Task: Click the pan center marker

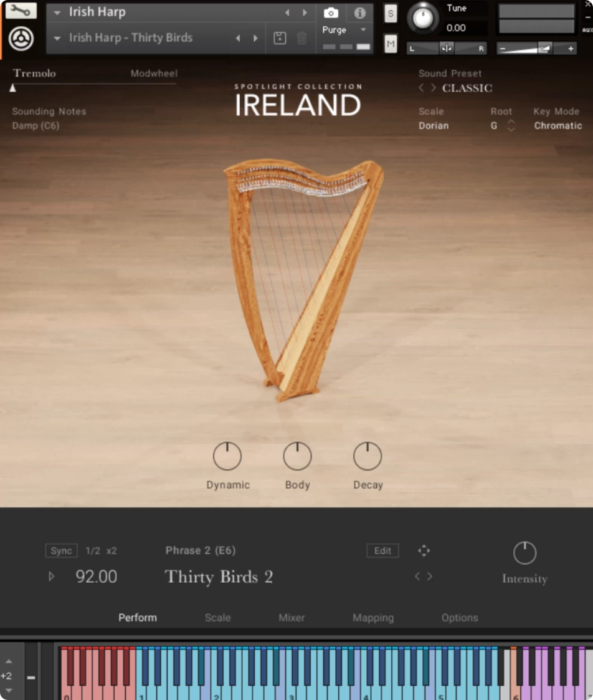Action: point(446,48)
